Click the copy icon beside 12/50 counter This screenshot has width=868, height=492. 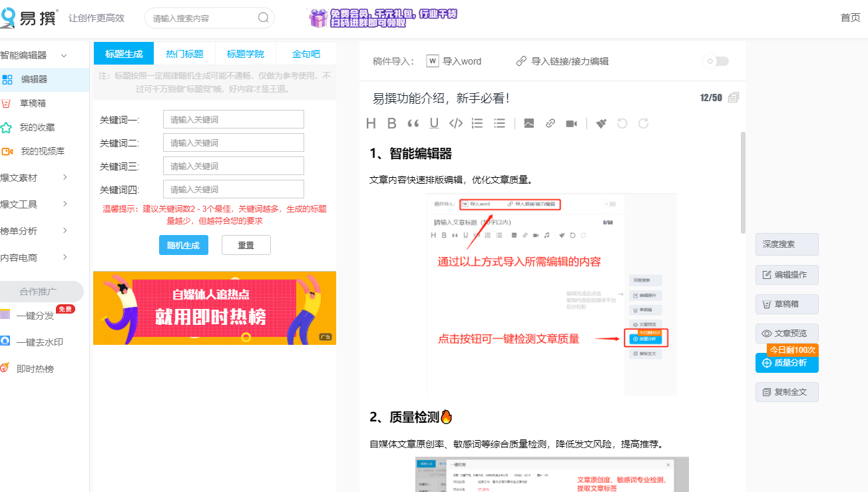[734, 98]
